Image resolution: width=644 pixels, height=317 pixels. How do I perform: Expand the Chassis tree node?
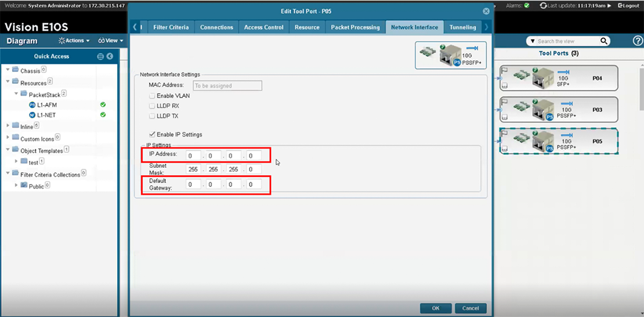[x=8, y=70]
